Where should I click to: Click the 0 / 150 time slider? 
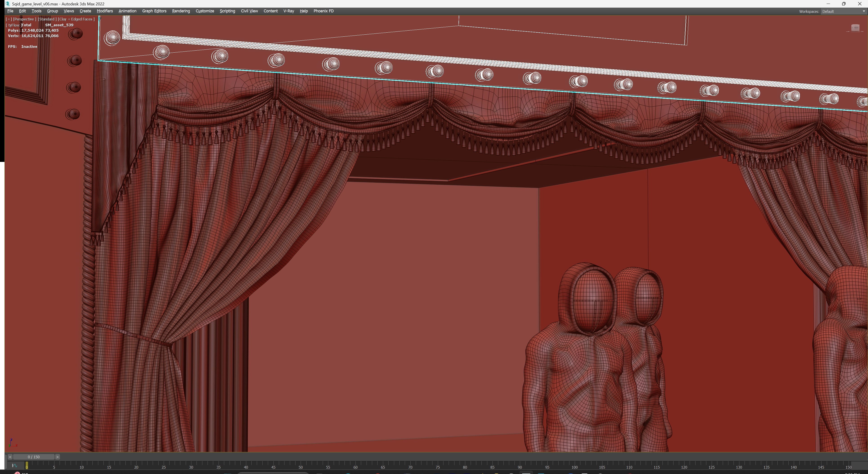(33, 457)
